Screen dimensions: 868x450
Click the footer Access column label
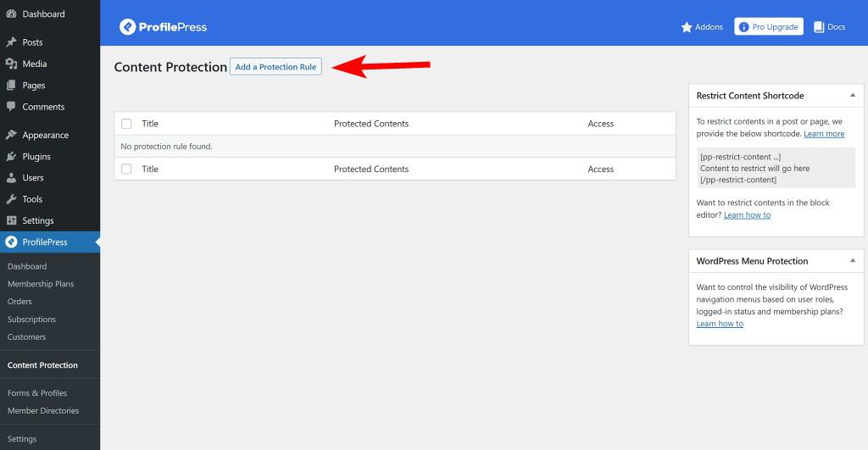(x=601, y=169)
